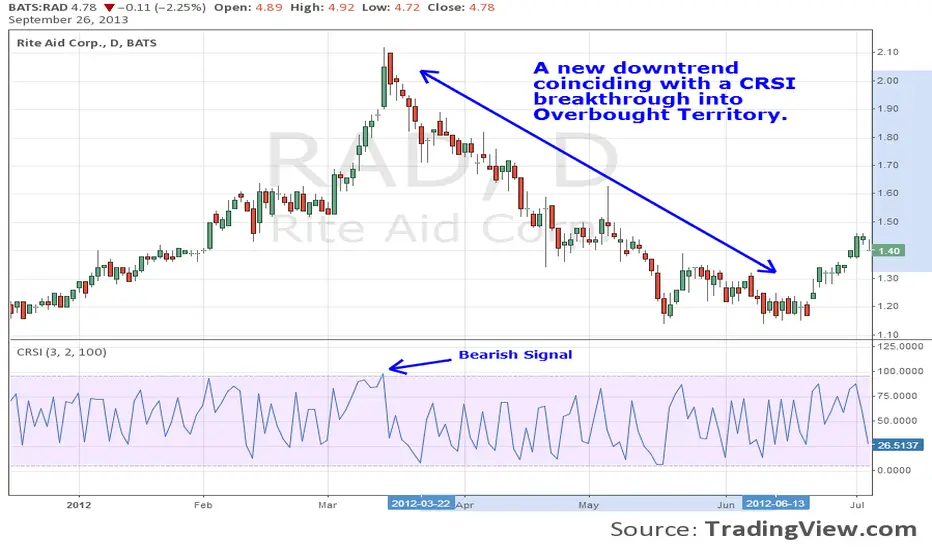Click the 1.40 current price tag
The width and height of the screenshot is (932, 550).
point(889,251)
